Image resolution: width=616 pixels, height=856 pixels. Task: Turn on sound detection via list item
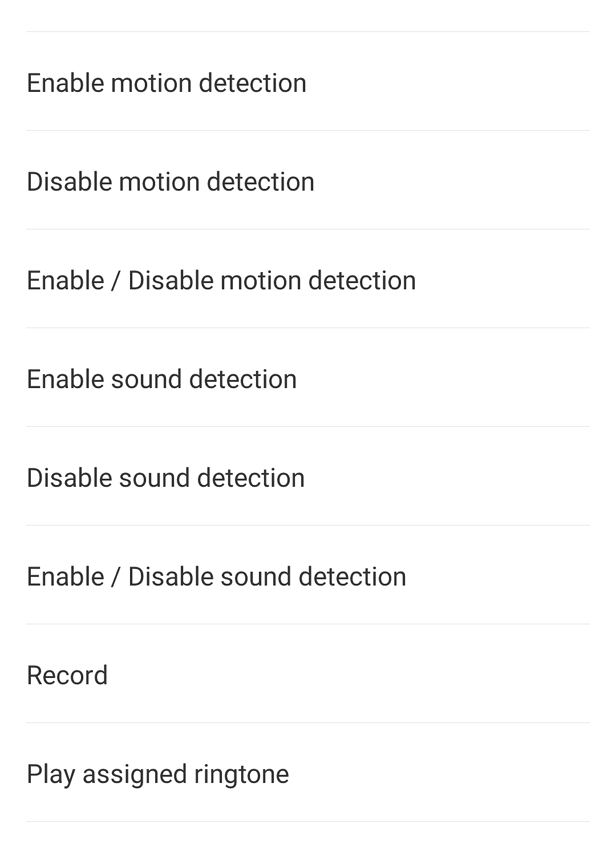[x=162, y=379]
